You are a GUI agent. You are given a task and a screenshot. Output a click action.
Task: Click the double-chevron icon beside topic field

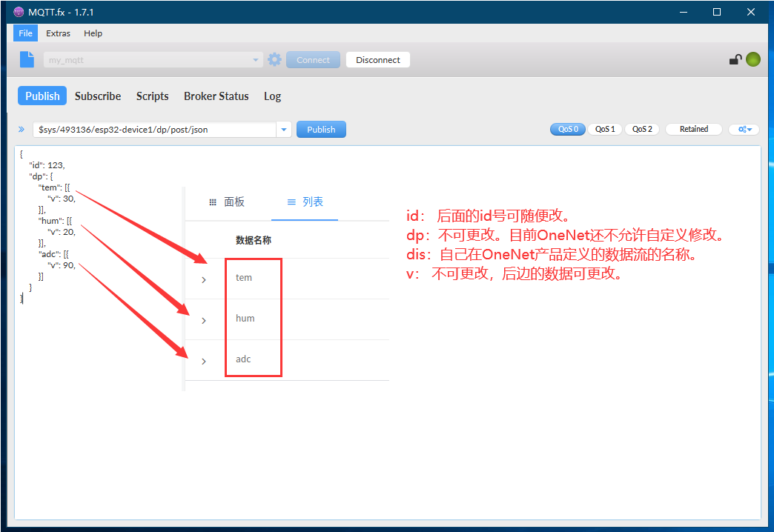[x=21, y=130]
